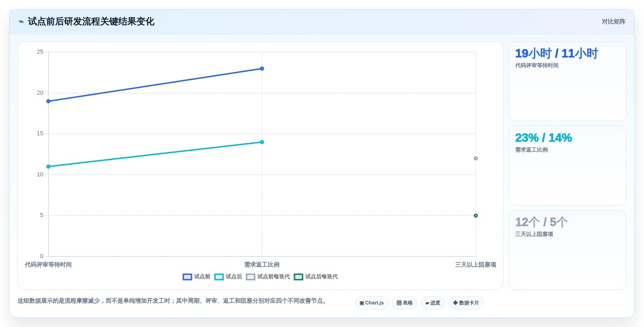Select the 进度 tag chip
Screen dimensions: 644x327
click(433, 303)
